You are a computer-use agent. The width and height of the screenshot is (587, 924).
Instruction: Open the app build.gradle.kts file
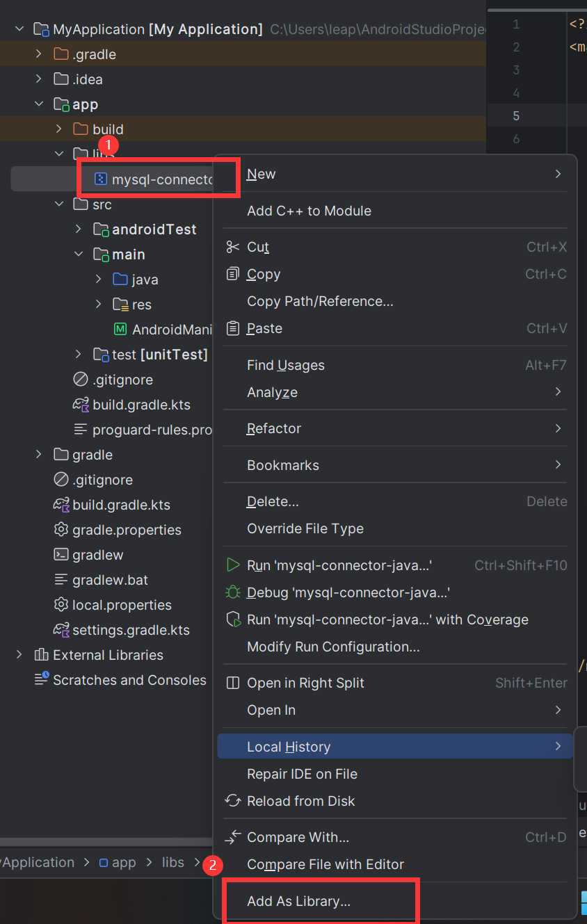141,405
